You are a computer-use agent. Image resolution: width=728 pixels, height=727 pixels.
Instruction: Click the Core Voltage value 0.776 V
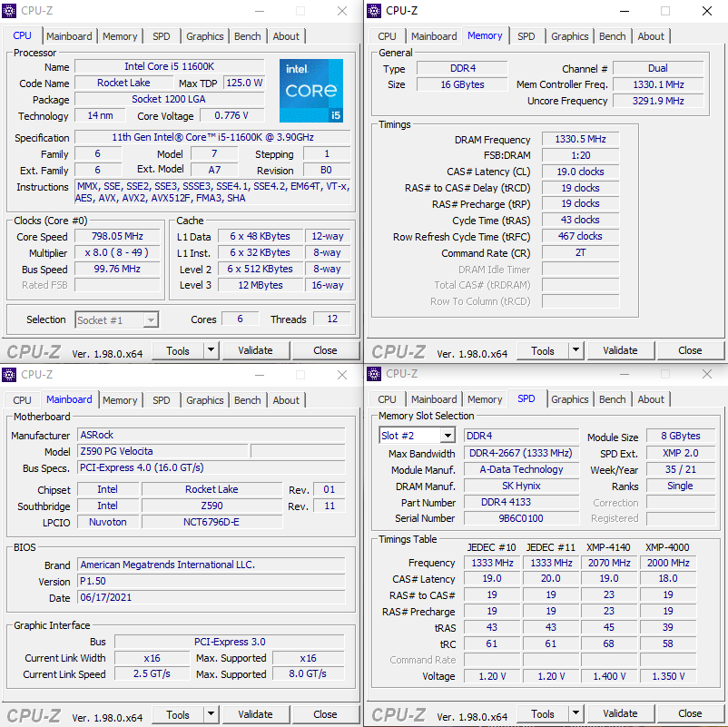pos(231,115)
